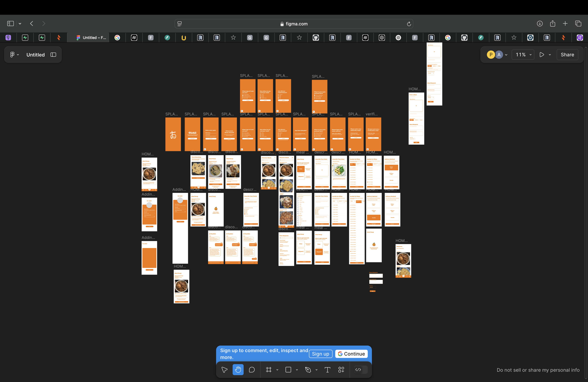Open the first Google browser tab
Viewport: 588px width, 382px height.
click(x=117, y=38)
